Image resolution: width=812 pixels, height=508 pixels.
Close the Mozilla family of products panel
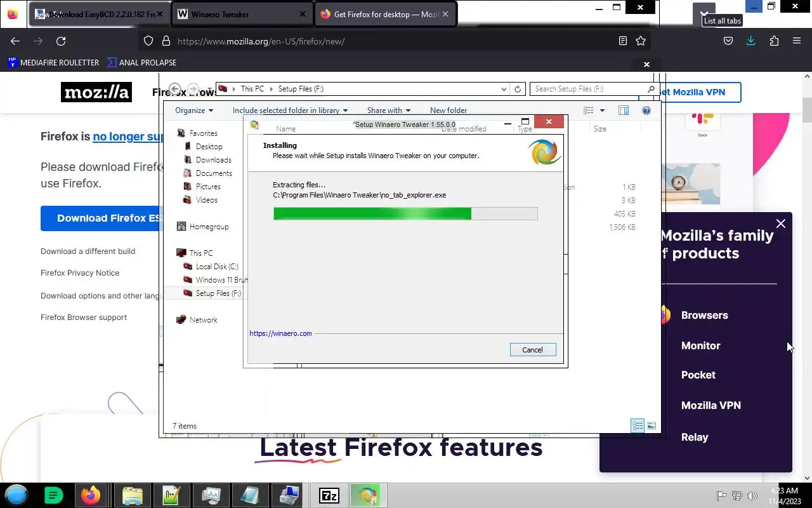point(781,224)
